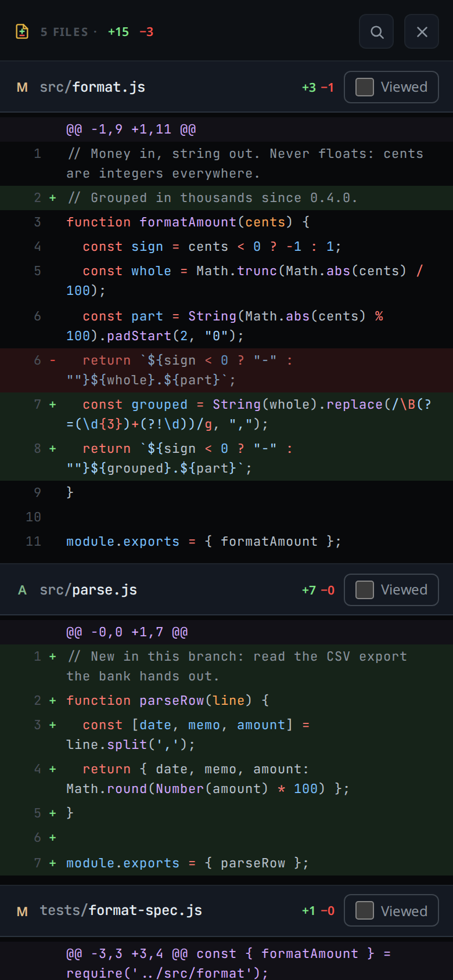Screen dimensions: 453x980
Task: Click hunk header '@@ -0,0 +1,7 @@'
Action: point(227,632)
